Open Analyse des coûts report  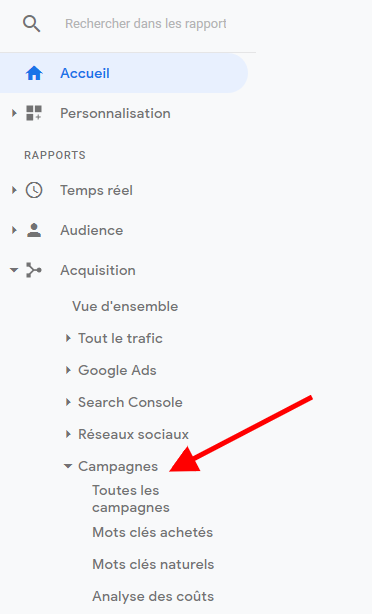tap(153, 596)
